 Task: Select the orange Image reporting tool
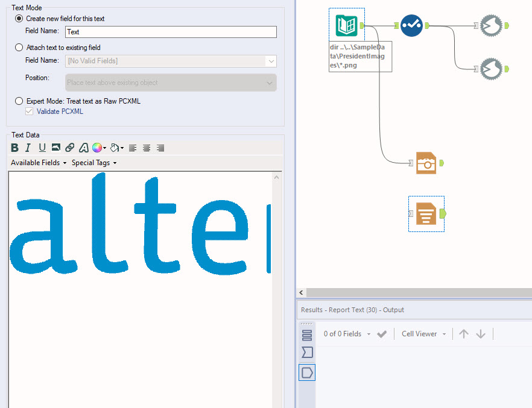pos(426,163)
